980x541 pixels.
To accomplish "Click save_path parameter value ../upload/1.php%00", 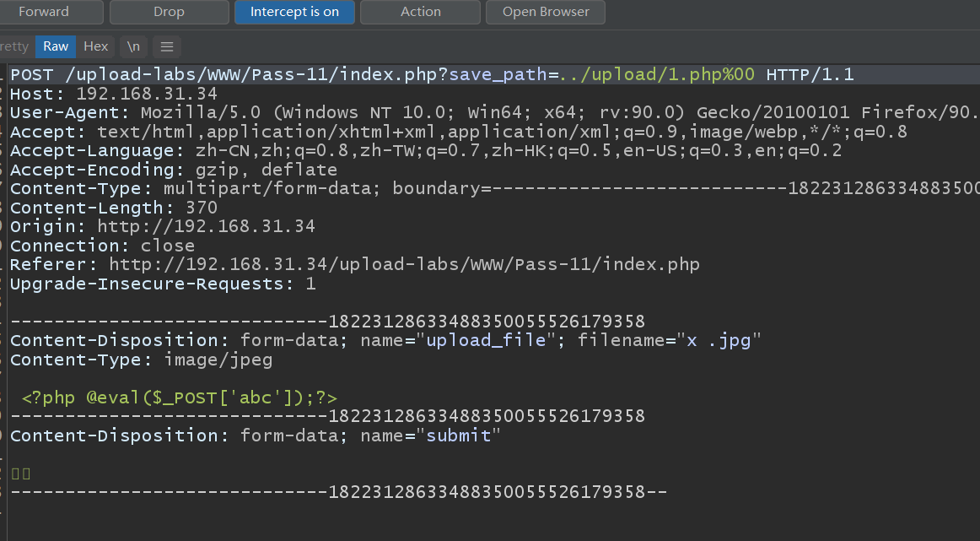I will click(657, 74).
